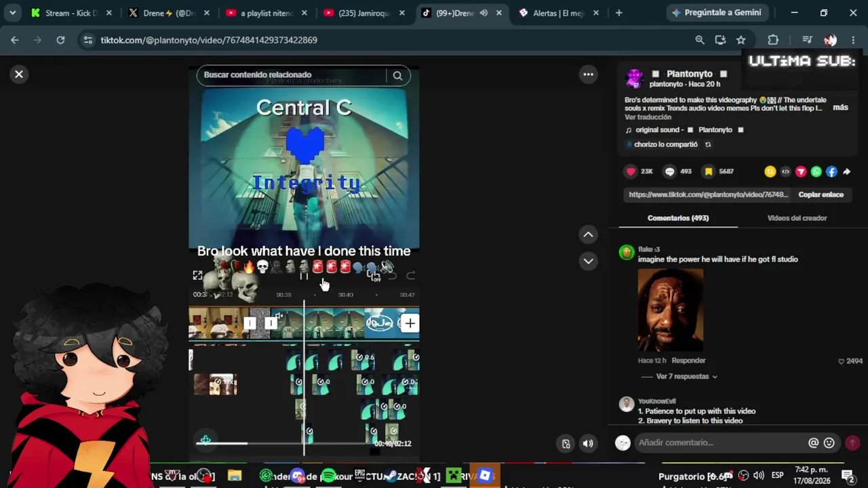Reload the current page
The image size is (868, 488).
60,40
